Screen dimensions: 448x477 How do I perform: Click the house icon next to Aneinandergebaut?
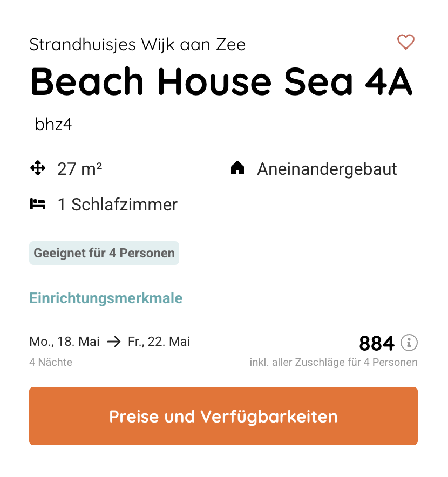click(x=237, y=168)
